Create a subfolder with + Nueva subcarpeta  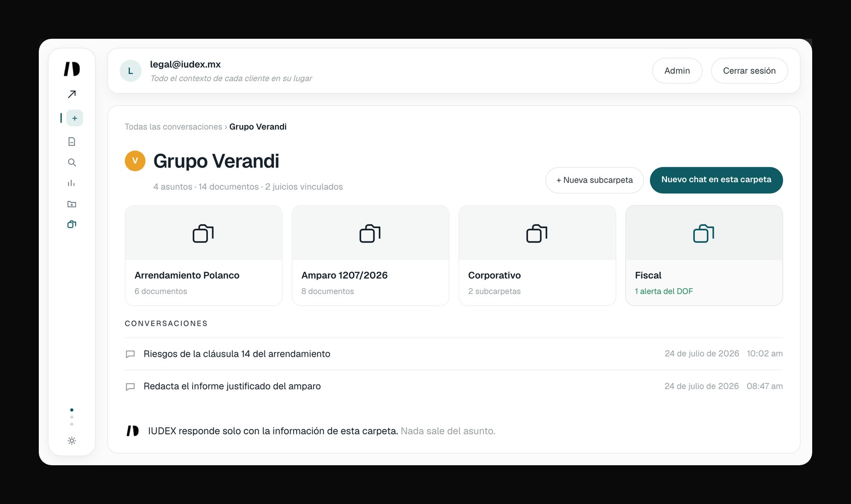click(x=595, y=180)
